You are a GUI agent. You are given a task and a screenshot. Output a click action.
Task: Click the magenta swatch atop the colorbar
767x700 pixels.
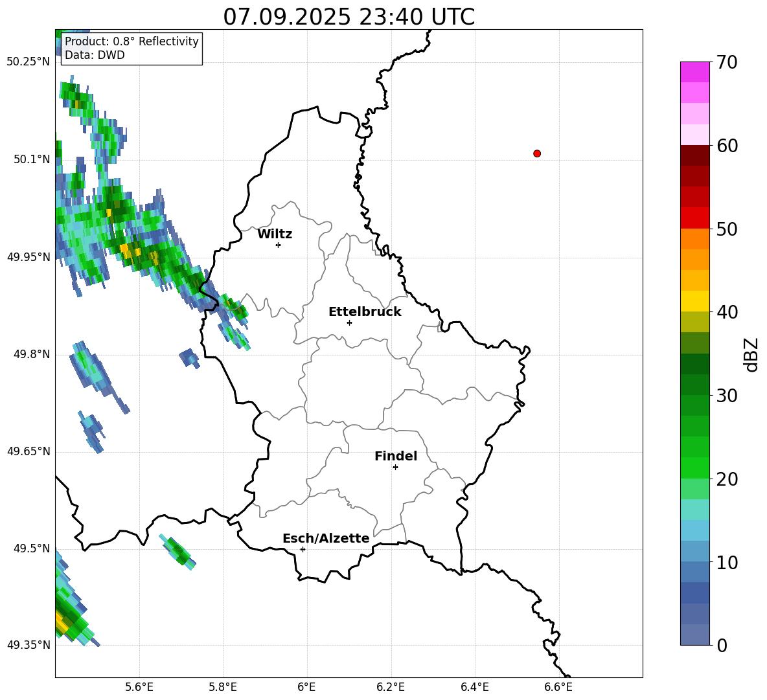tap(694, 73)
